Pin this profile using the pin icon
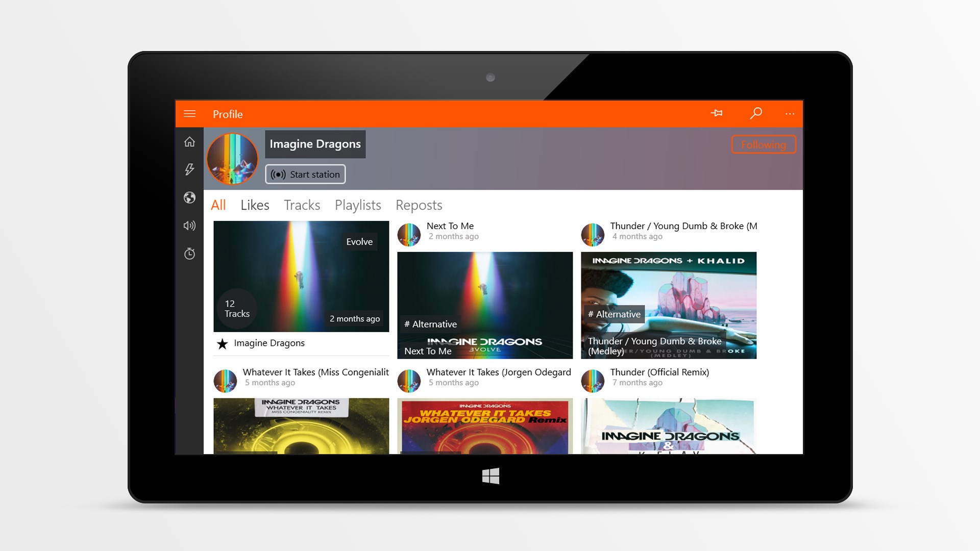Viewport: 980px width, 551px height. [717, 113]
